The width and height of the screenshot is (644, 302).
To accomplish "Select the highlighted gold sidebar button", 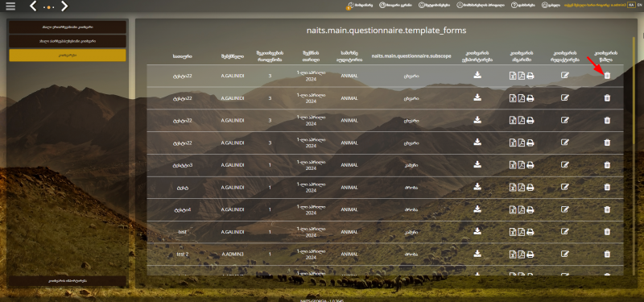I will pos(68,55).
